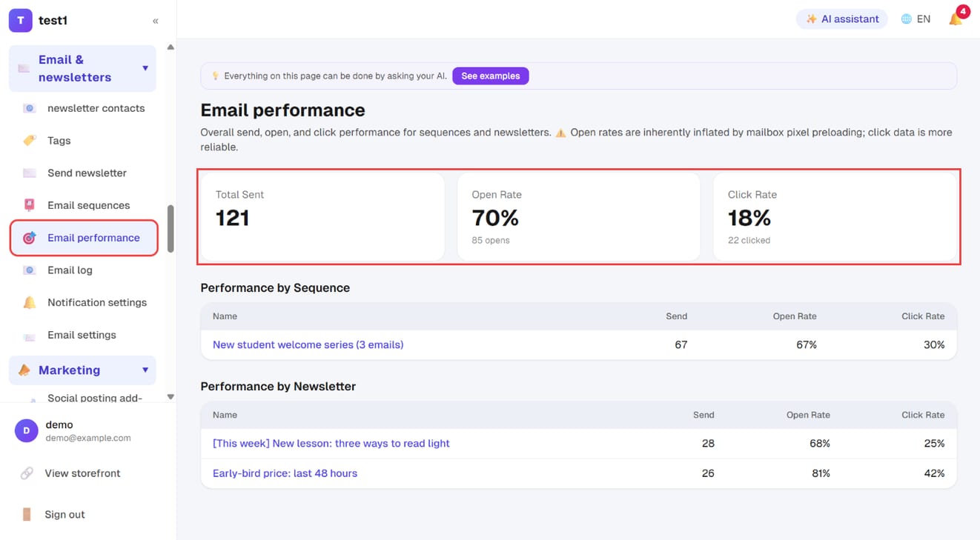Click the Email performance target icon
The width and height of the screenshot is (980, 540).
tap(30, 238)
